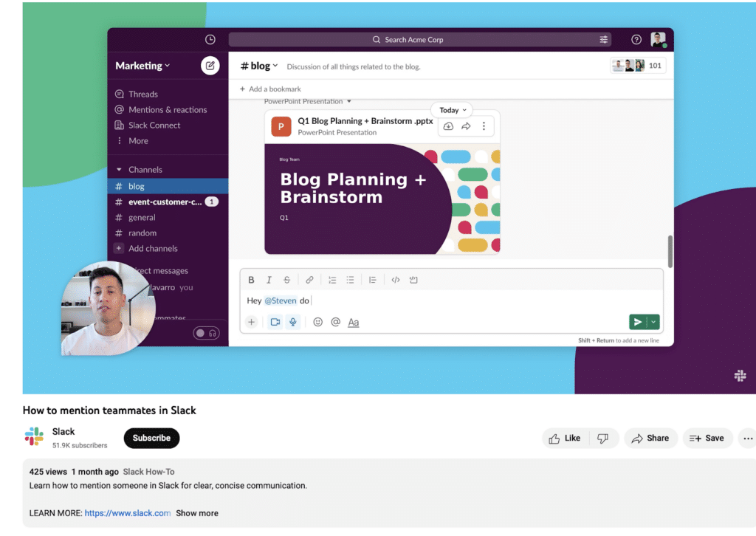The height and width of the screenshot is (536, 756).
Task: Open the Marketing workspace menu
Action: coord(142,66)
